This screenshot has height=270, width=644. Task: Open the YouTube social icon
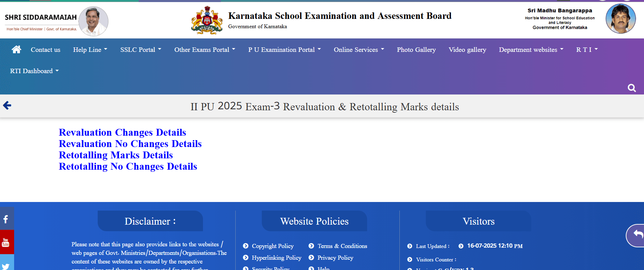point(7,242)
